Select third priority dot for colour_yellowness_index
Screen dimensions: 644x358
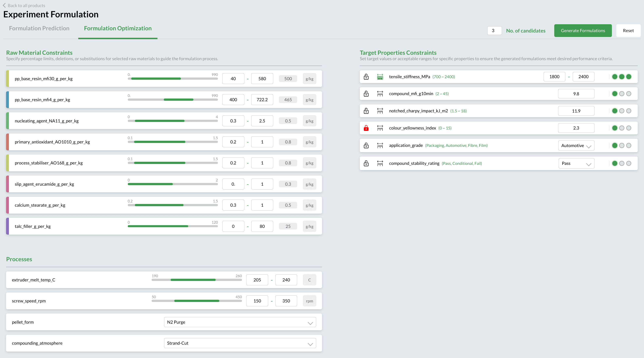pyautogui.click(x=628, y=128)
